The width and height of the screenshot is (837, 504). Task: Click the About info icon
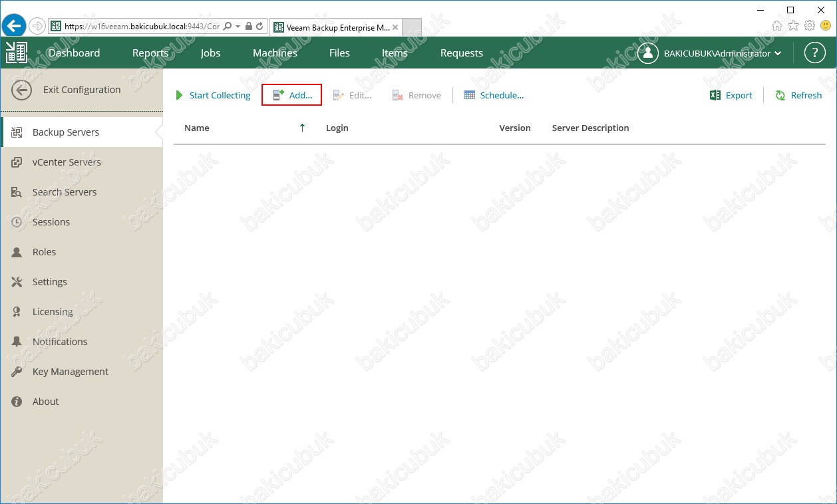click(17, 402)
